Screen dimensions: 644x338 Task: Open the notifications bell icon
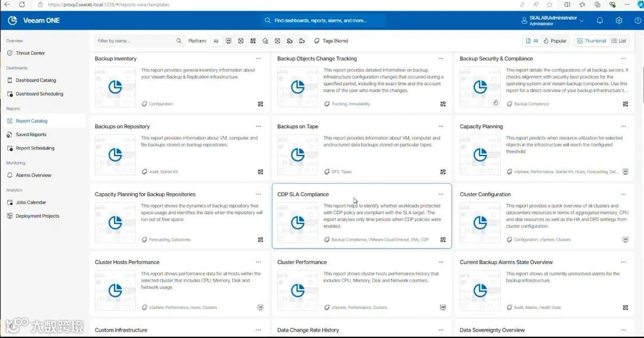(600, 20)
